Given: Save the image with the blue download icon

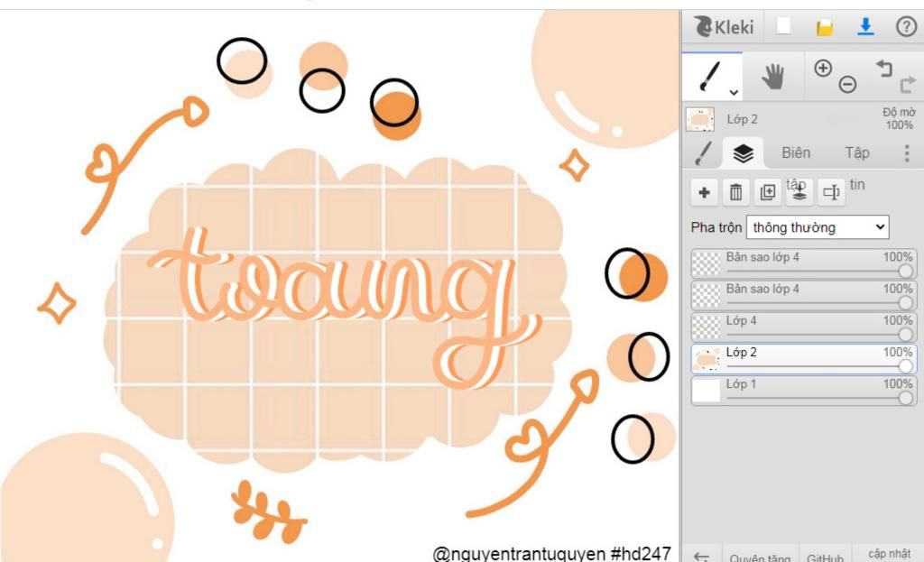Looking at the screenshot, I should pos(865,26).
